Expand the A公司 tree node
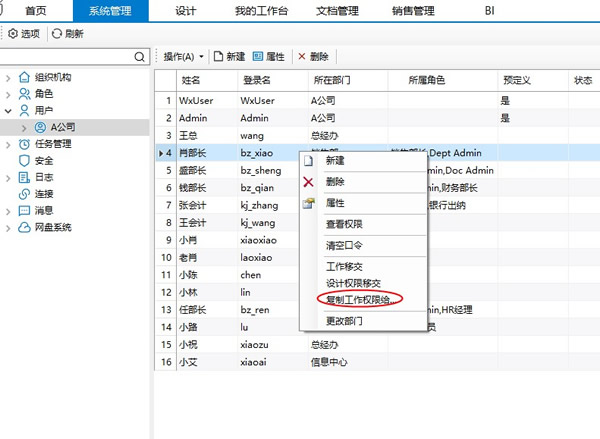600x439 pixels. (x=24, y=128)
